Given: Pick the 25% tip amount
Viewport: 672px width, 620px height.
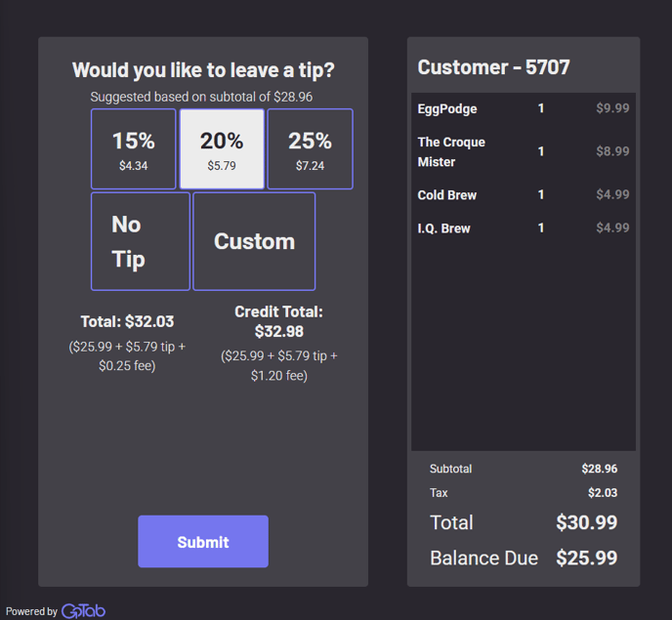Looking at the screenshot, I should [310, 149].
